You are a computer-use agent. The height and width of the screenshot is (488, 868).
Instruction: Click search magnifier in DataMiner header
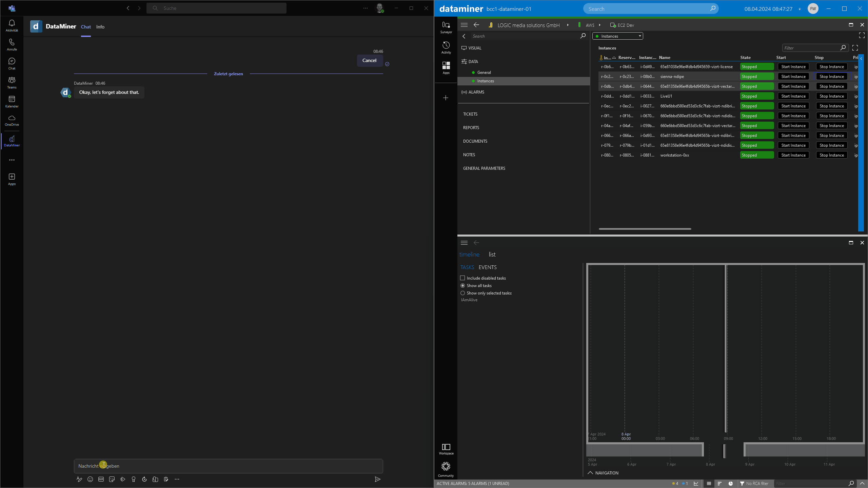(x=713, y=8)
